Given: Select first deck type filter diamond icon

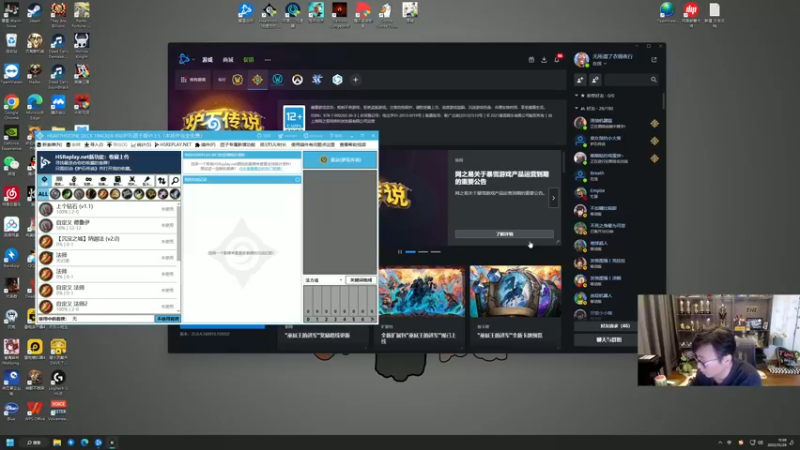Looking at the screenshot, I should point(44,181).
